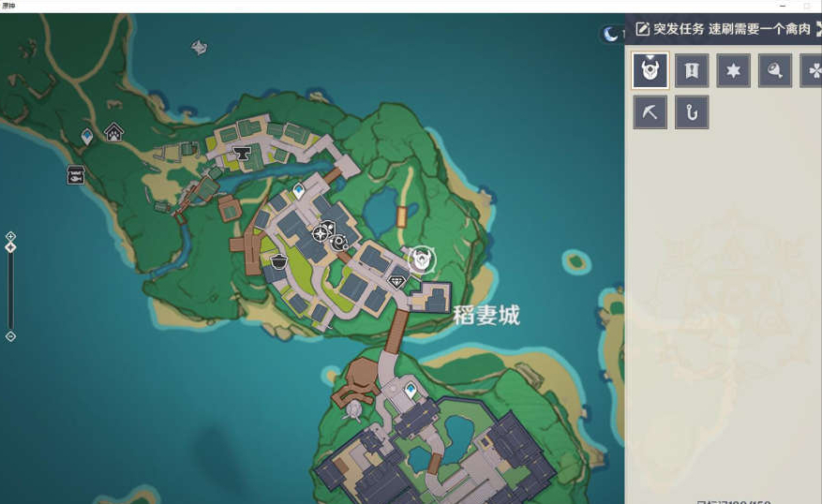Select the fishing hook marker category
This screenshot has width=822, height=504.
click(x=692, y=112)
